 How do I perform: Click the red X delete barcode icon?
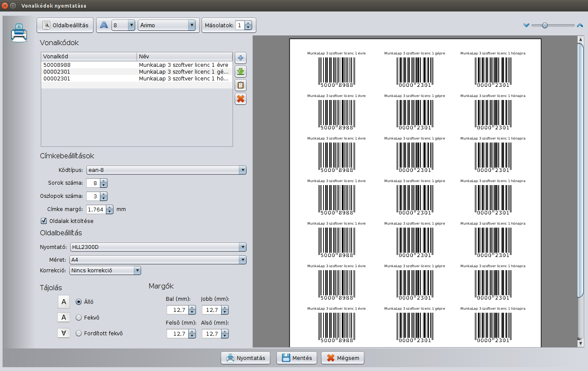241,99
